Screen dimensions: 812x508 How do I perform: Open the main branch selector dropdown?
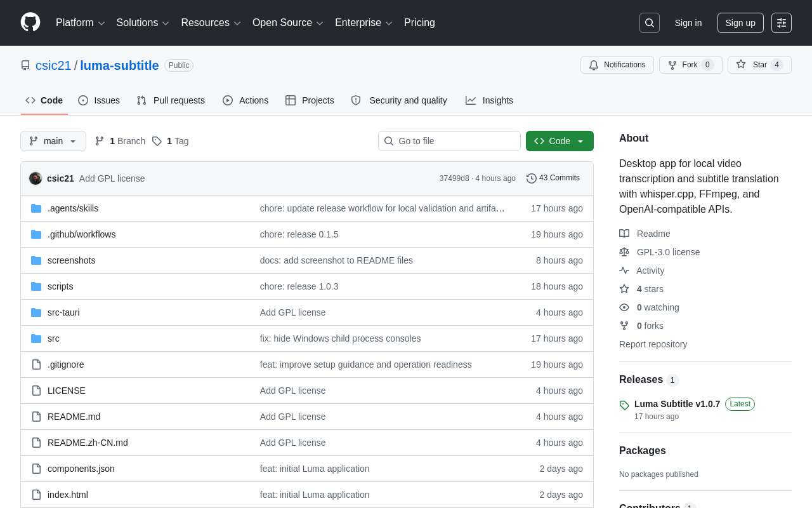(x=53, y=141)
